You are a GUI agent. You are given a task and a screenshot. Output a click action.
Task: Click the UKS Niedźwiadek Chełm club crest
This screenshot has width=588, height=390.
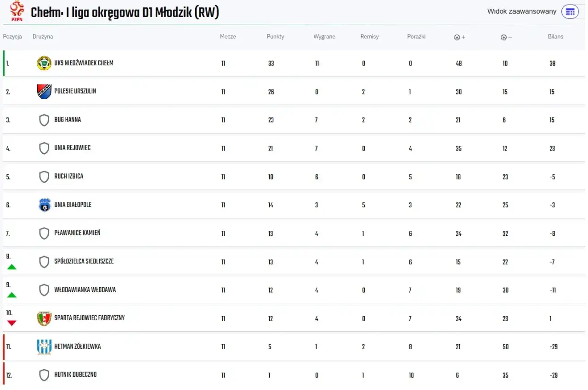[44, 63]
